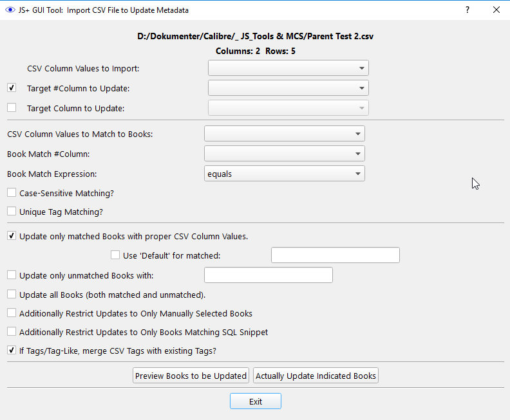Toggle merge CSV Tags with existing Tags

pos(12,351)
